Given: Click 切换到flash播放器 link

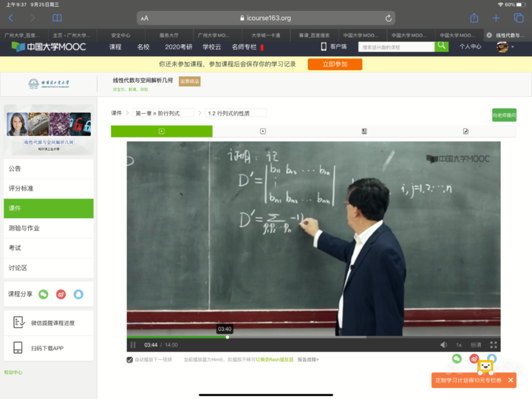Looking at the screenshot, I should [x=274, y=360].
